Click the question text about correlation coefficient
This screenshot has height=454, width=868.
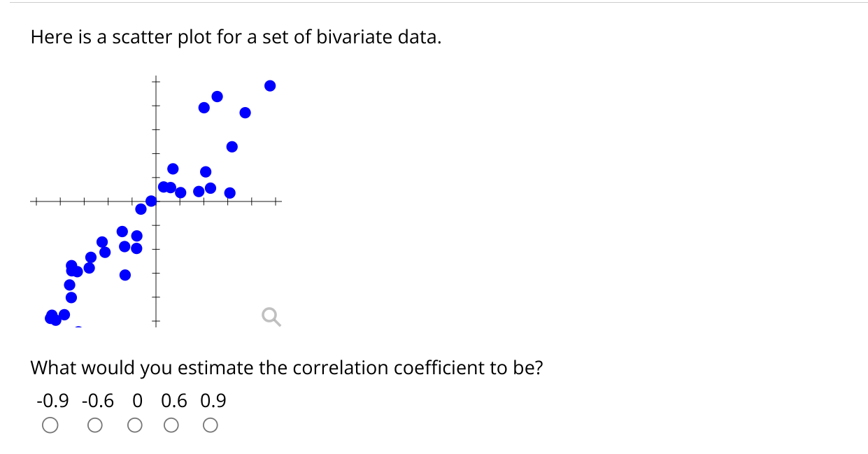pyautogui.click(x=288, y=367)
